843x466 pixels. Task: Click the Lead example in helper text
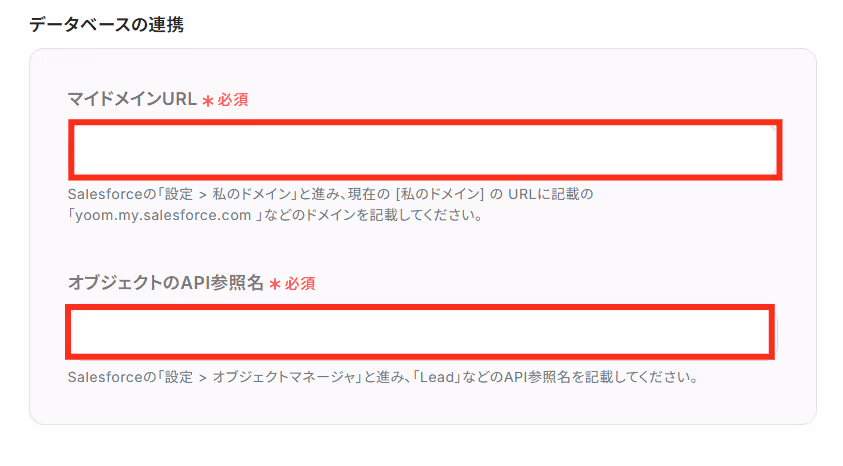click(x=437, y=377)
